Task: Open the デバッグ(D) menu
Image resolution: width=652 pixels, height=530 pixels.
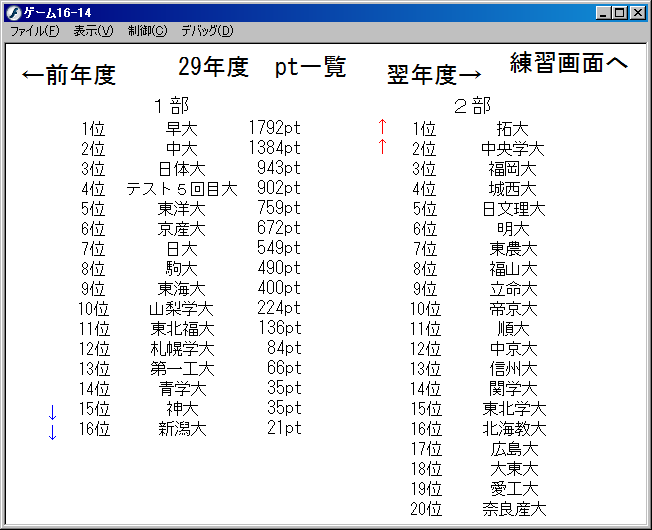Action: 207,31
